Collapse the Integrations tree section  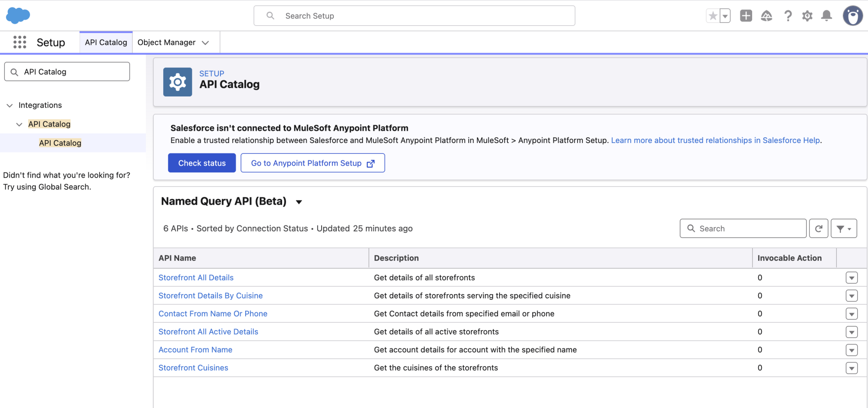click(x=10, y=106)
